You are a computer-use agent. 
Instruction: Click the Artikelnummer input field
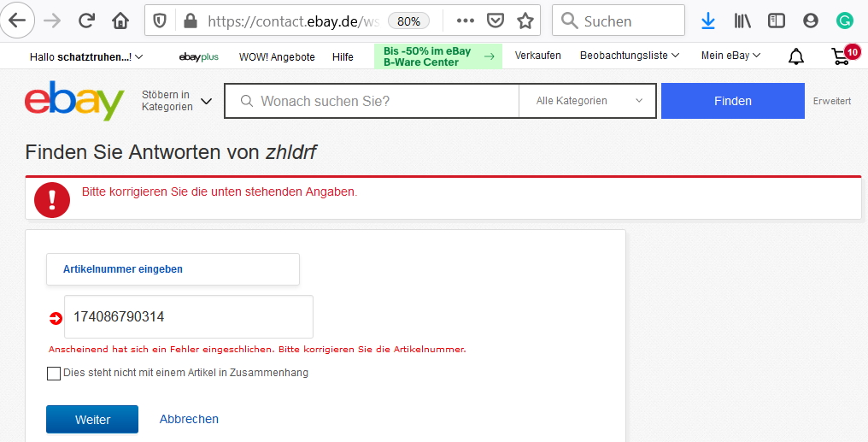(188, 317)
